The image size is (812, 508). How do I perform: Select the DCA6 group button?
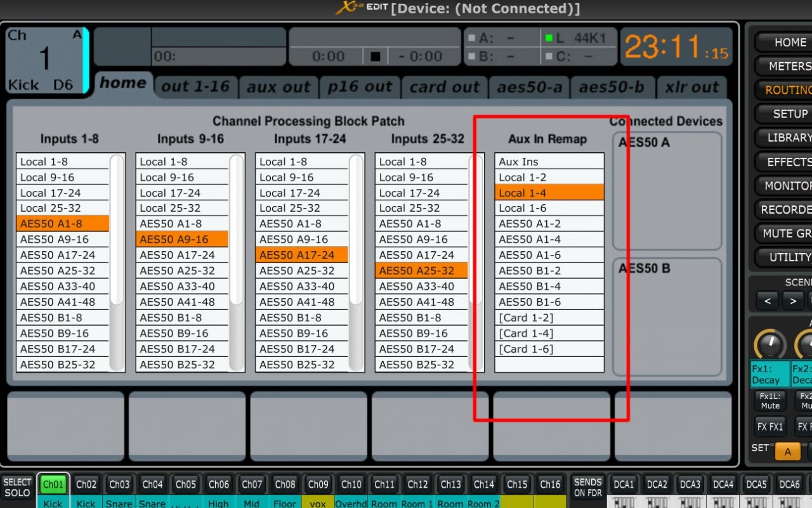click(x=789, y=485)
